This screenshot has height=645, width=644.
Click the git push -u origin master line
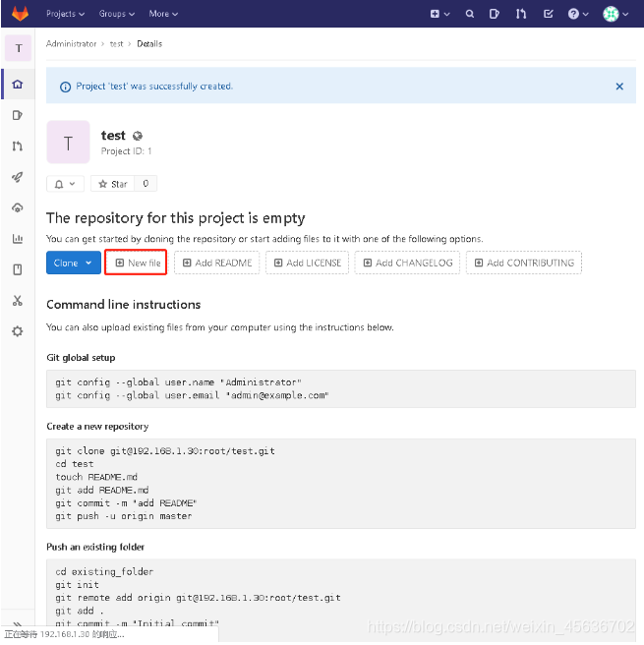[x=123, y=516]
